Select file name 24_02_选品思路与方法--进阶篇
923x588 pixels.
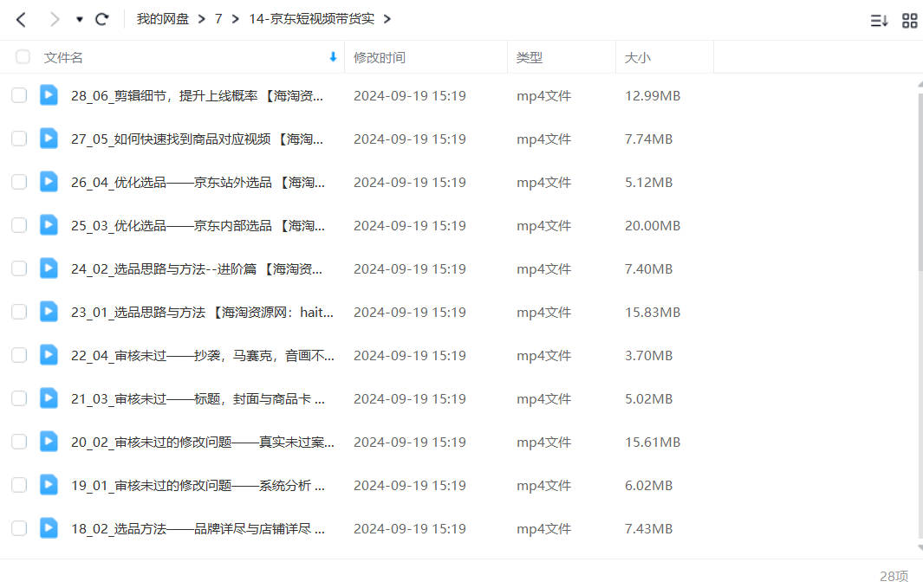tap(197, 269)
